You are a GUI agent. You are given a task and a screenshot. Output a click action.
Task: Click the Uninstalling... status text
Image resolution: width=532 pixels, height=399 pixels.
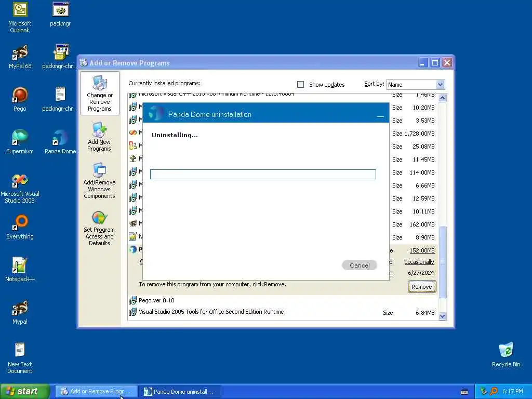[175, 135]
